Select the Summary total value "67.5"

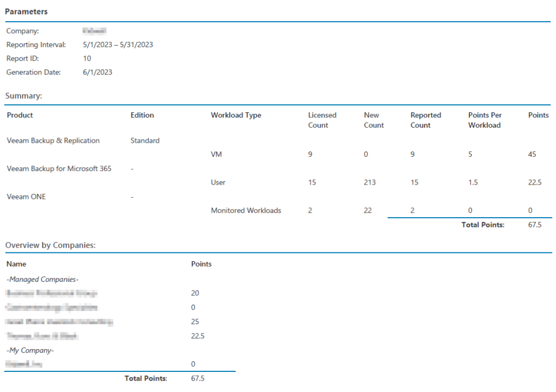click(x=535, y=225)
